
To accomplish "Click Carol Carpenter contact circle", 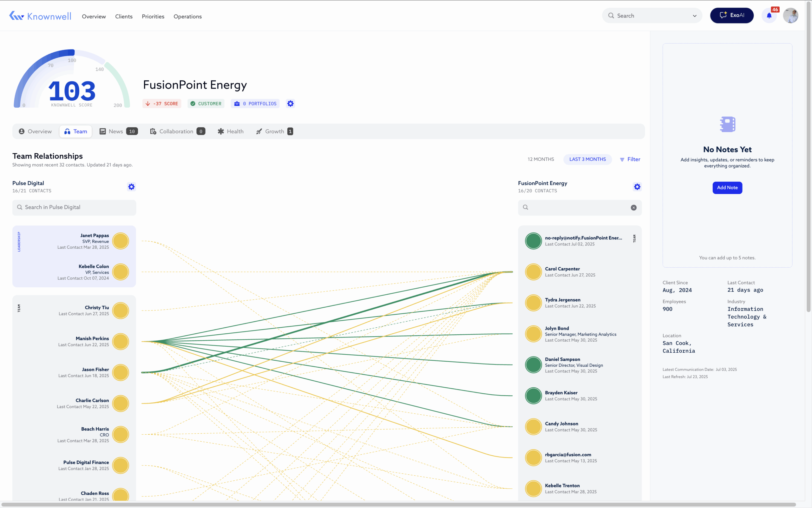I will tap(534, 272).
